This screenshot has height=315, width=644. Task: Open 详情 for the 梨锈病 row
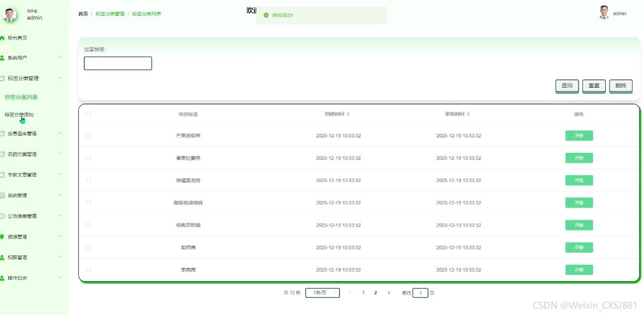(x=579, y=248)
